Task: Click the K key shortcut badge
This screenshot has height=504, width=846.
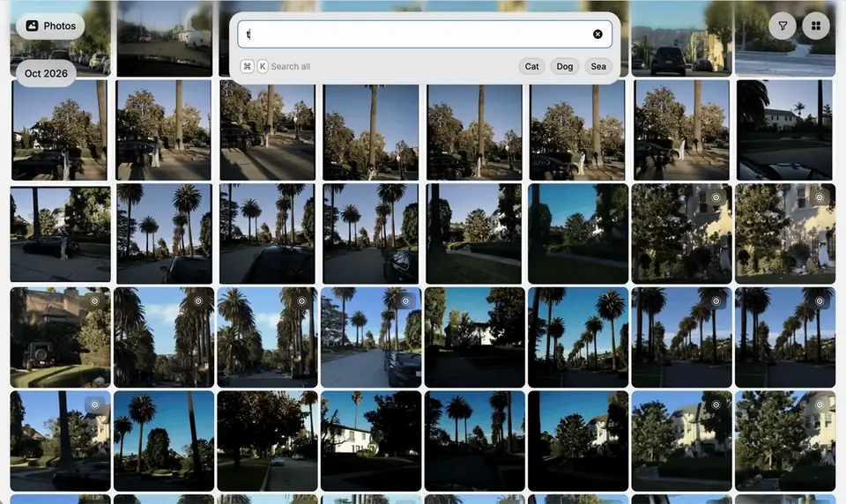Action: pyautogui.click(x=263, y=66)
